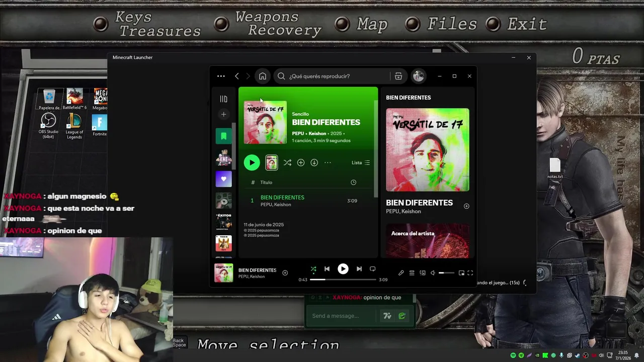Save the single to Your Library
The image size is (644, 362).
(x=301, y=163)
